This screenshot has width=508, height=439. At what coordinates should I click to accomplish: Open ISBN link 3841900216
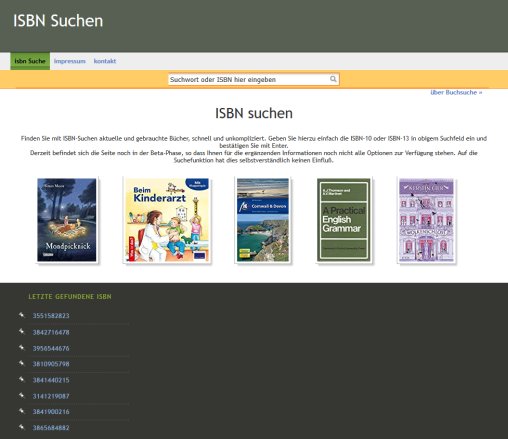click(51, 412)
